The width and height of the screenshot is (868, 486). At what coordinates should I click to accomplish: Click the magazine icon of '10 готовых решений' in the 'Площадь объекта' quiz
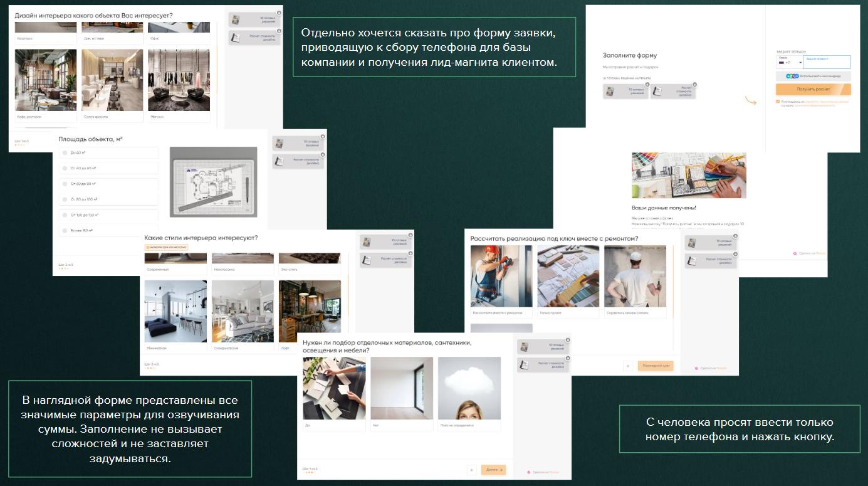click(x=280, y=144)
